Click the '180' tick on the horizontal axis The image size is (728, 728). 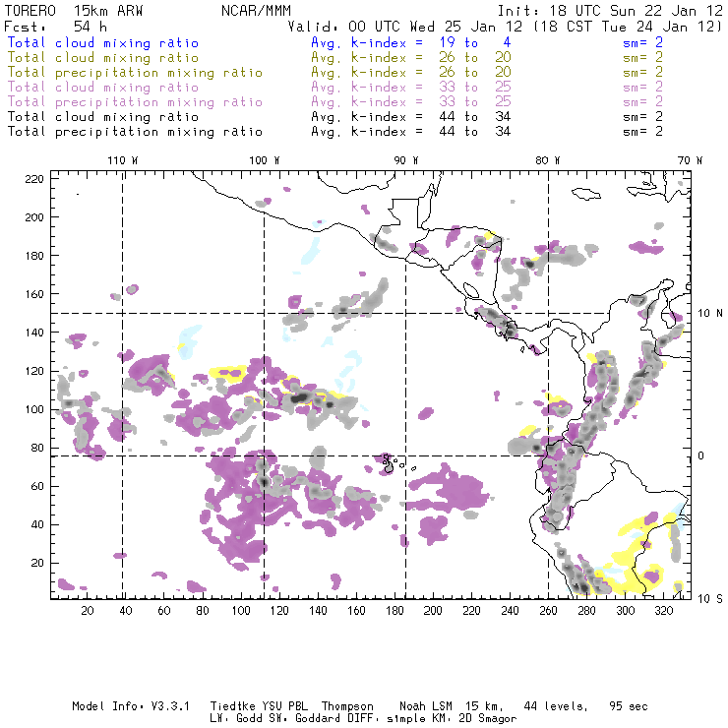tap(394, 611)
